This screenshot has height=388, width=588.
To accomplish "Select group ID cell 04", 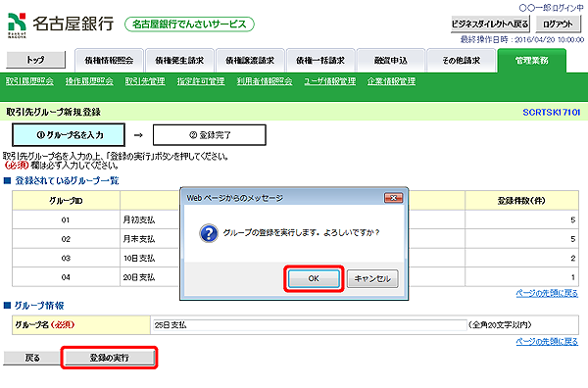I will pos(66,277).
